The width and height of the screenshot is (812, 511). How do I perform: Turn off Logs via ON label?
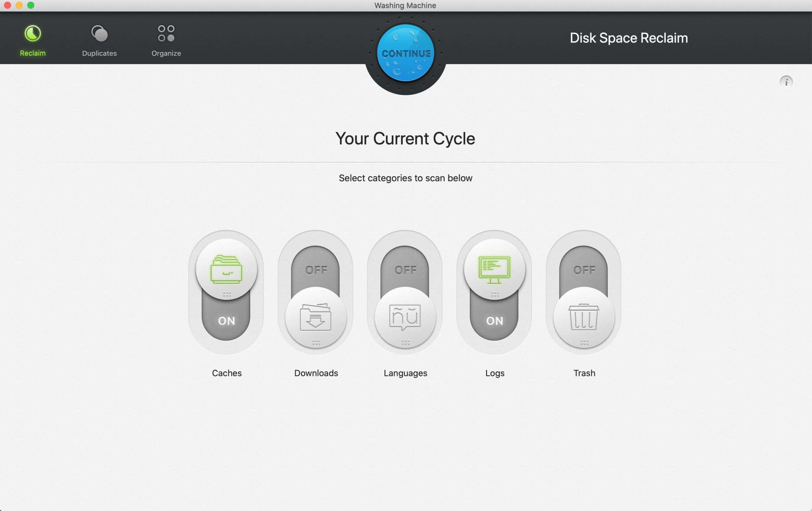494,320
